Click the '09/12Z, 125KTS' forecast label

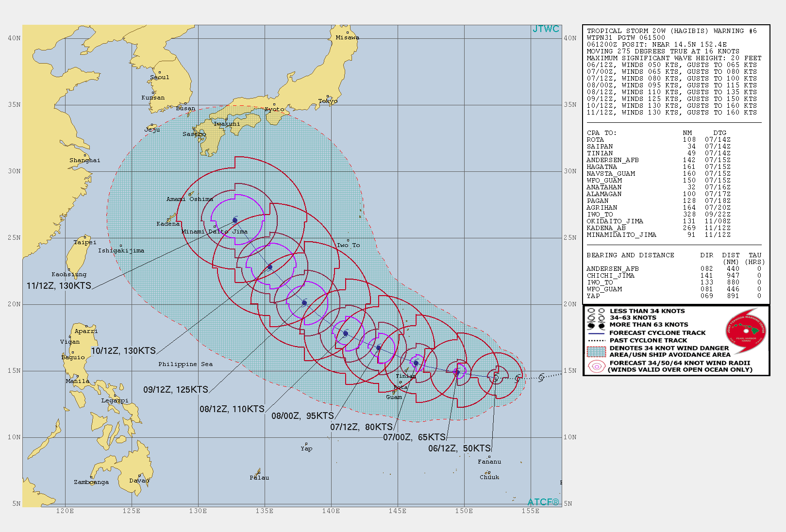(176, 390)
